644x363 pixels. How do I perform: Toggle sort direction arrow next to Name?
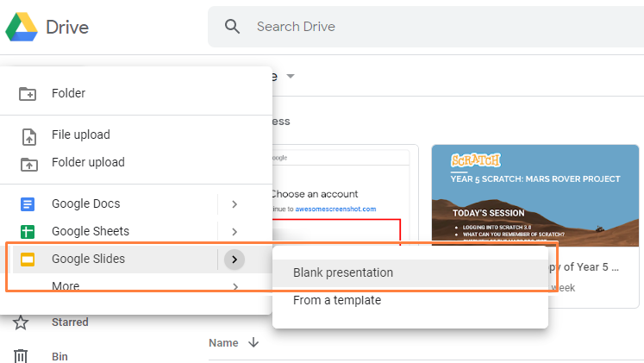(x=253, y=342)
